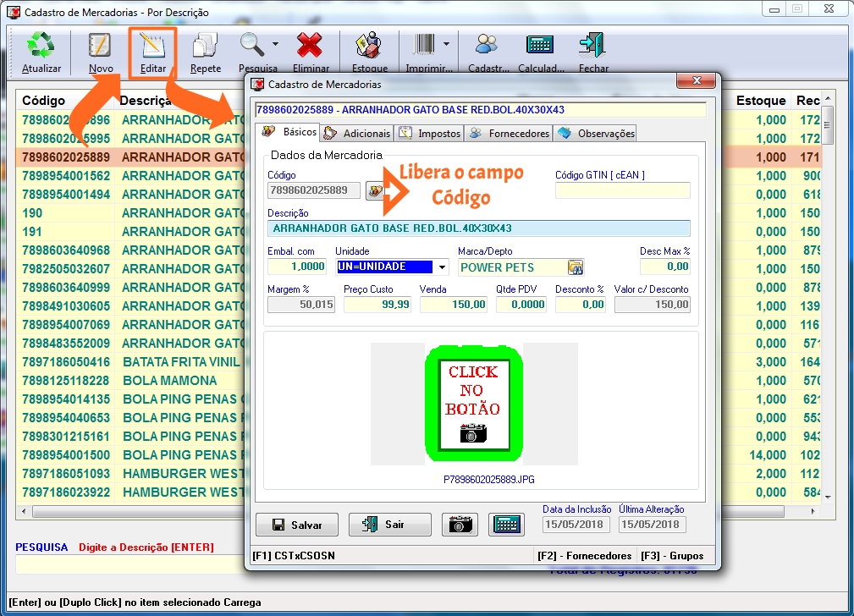Click the Salvar button
The width and height of the screenshot is (854, 616).
[297, 525]
